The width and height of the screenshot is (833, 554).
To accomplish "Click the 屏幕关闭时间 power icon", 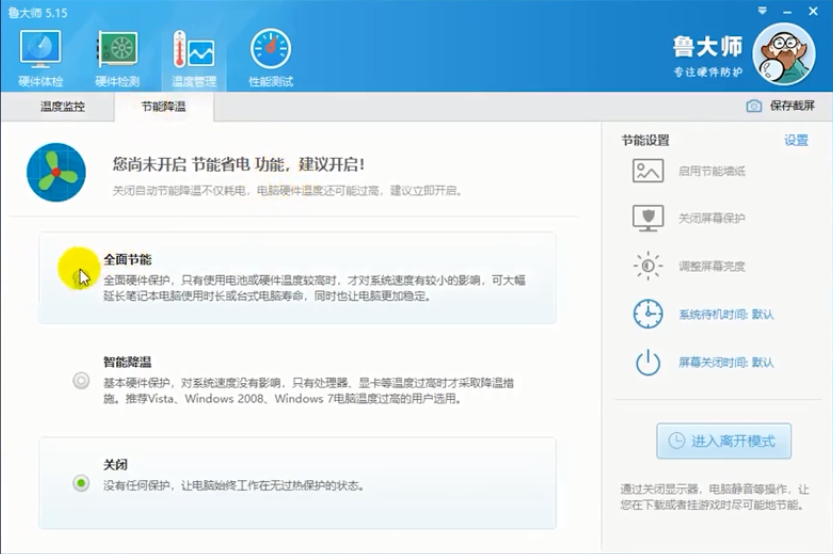I will (x=648, y=362).
